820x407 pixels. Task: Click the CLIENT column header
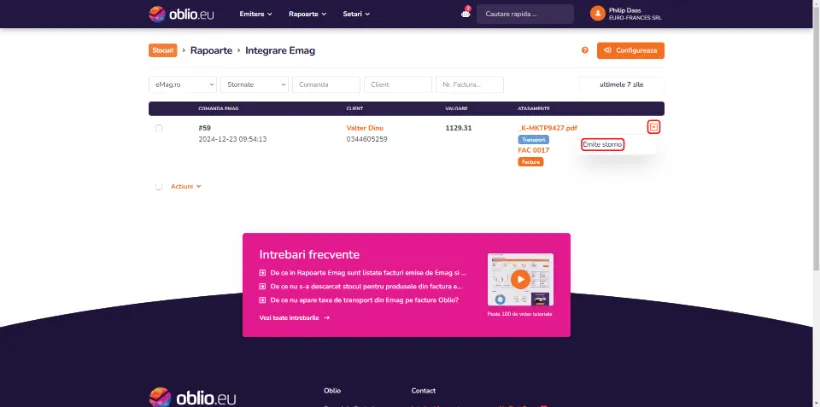coord(355,109)
